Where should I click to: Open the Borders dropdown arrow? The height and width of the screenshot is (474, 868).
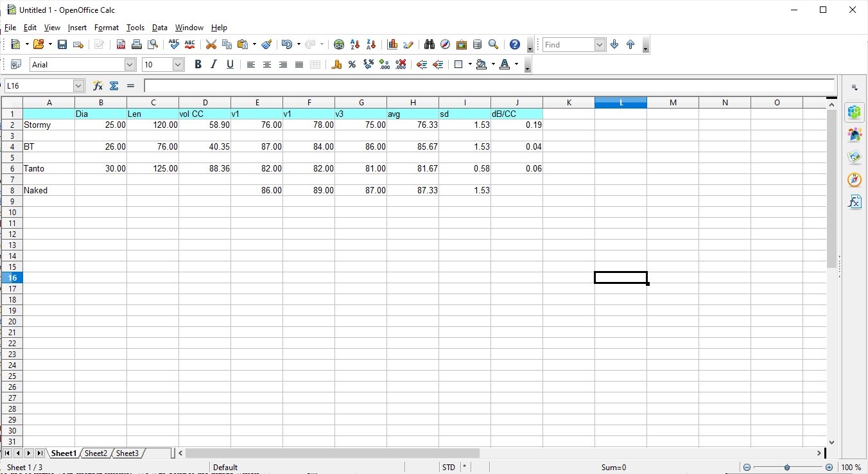click(471, 64)
